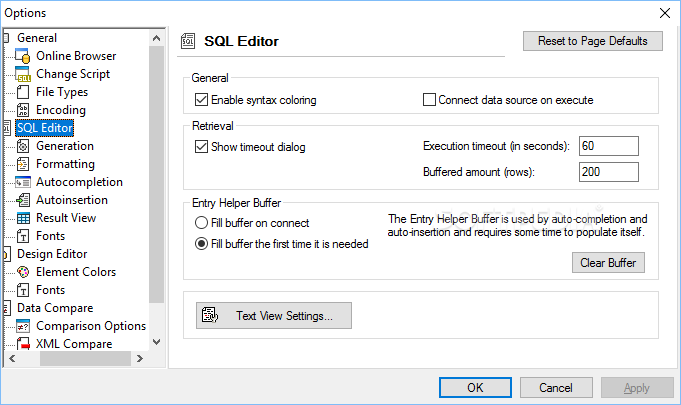Open Text View Settings dialog
The height and width of the screenshot is (405, 681).
274,316
